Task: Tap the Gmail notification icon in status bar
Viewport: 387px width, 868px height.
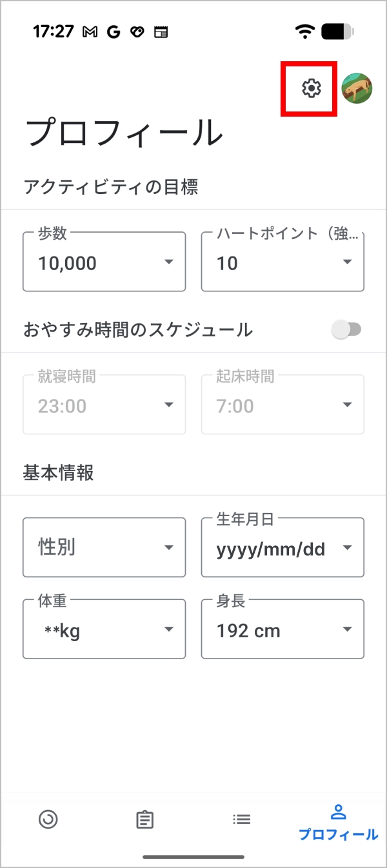Action: pyautogui.click(x=90, y=32)
